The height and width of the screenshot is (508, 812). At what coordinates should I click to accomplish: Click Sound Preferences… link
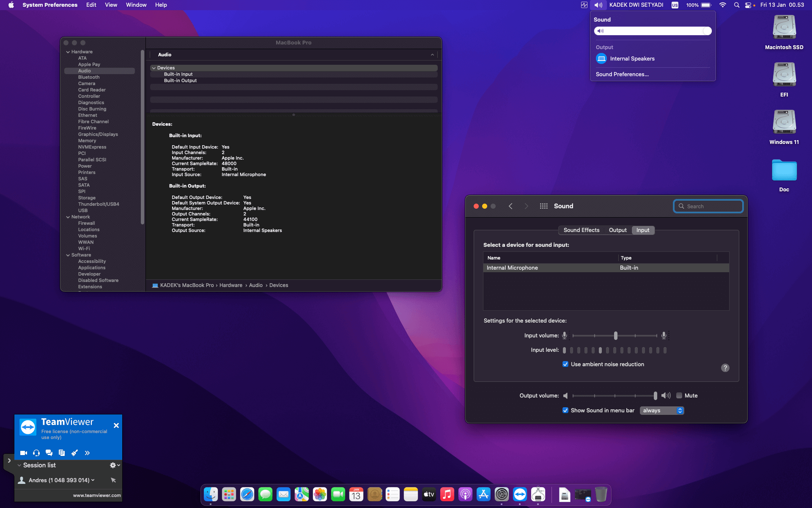pyautogui.click(x=622, y=74)
